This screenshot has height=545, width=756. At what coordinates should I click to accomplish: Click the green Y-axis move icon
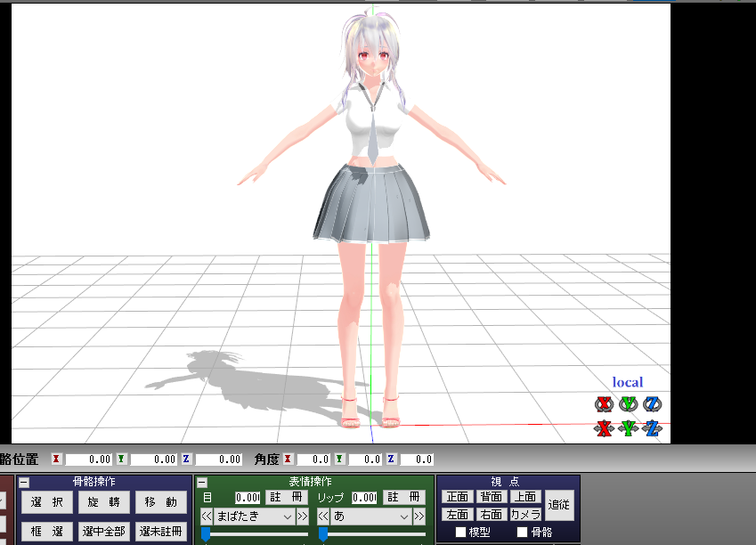pos(629,428)
